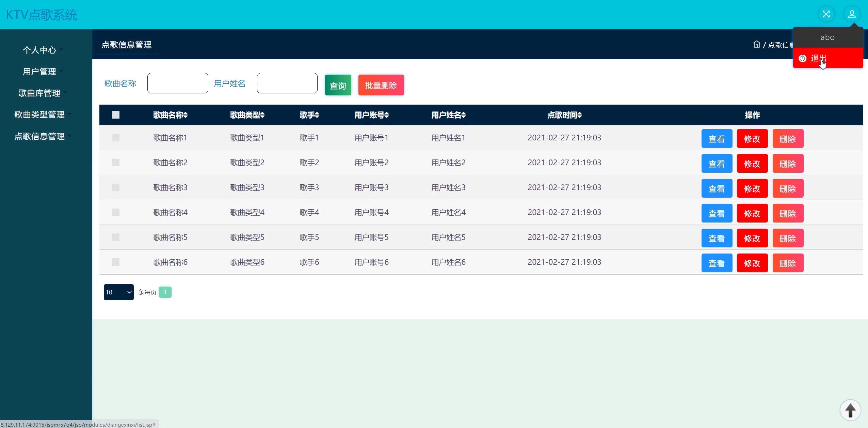Screen dimensions: 868x428
Task: Click the home icon in breadcrumb
Action: [x=756, y=44]
